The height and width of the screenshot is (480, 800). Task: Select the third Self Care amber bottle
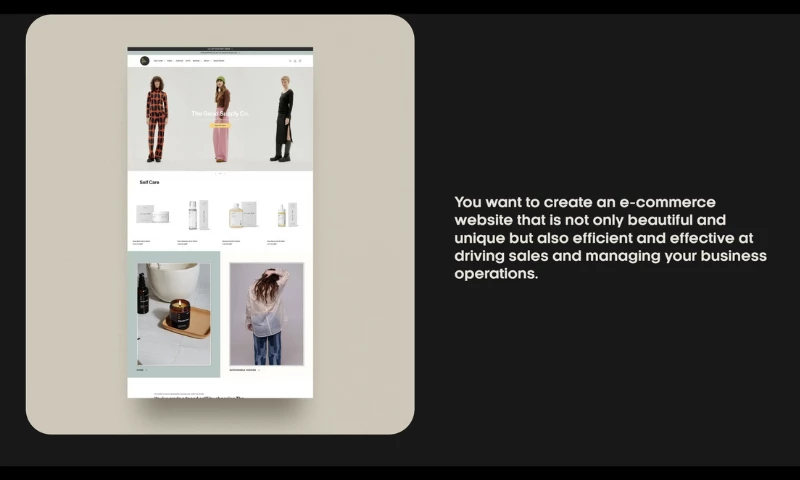tap(241, 215)
